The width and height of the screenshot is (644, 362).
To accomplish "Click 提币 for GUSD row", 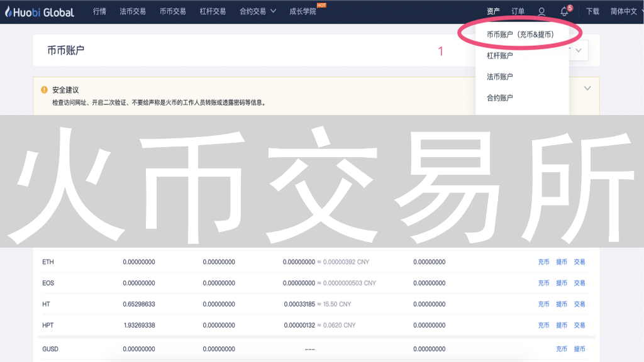I will (579, 349).
